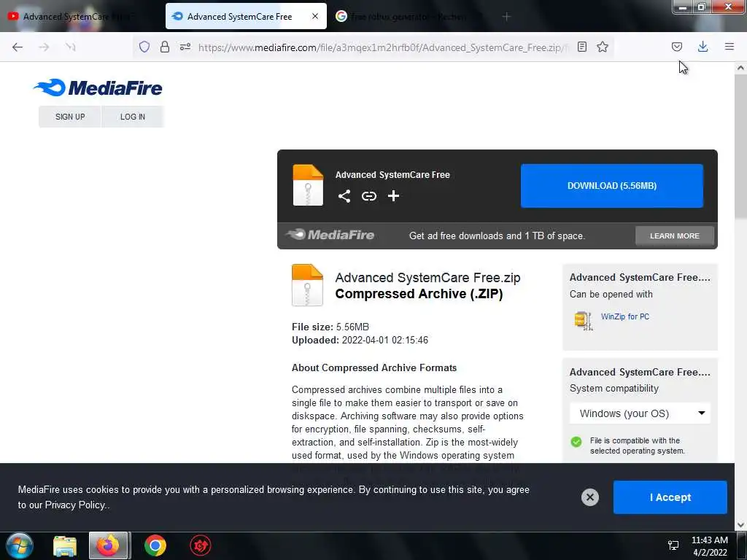
Task: Click the zip file icon in download box
Action: click(x=308, y=184)
